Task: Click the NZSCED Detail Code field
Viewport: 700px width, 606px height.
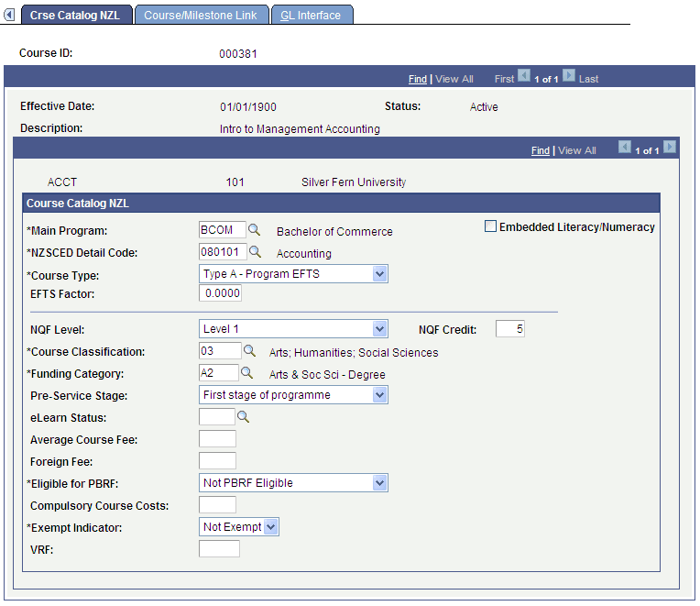Action: [x=223, y=252]
